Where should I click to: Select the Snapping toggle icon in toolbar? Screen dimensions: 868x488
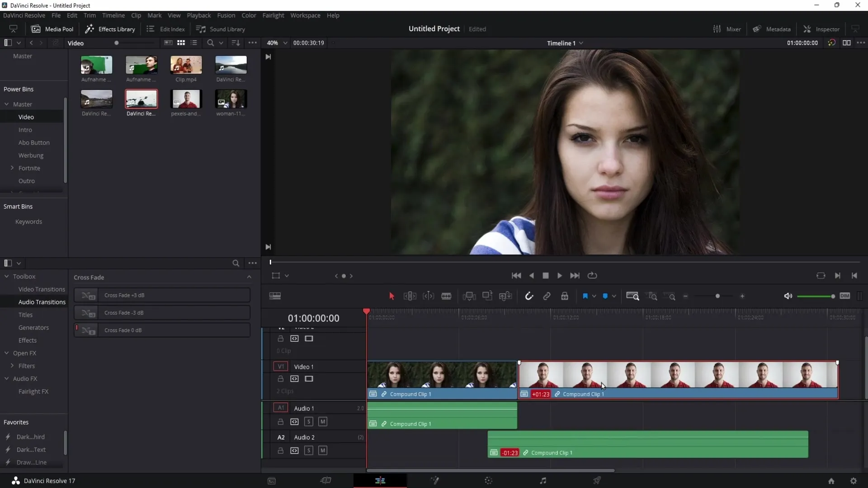coord(529,296)
